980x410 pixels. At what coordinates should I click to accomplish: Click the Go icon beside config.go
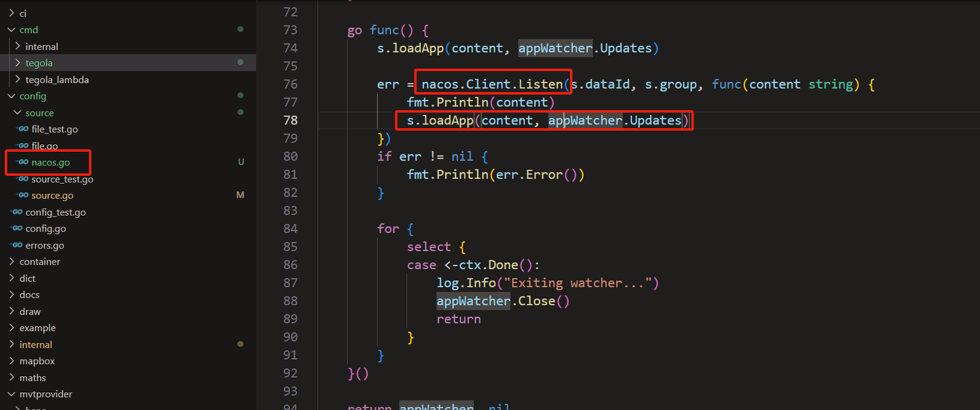pos(16,229)
